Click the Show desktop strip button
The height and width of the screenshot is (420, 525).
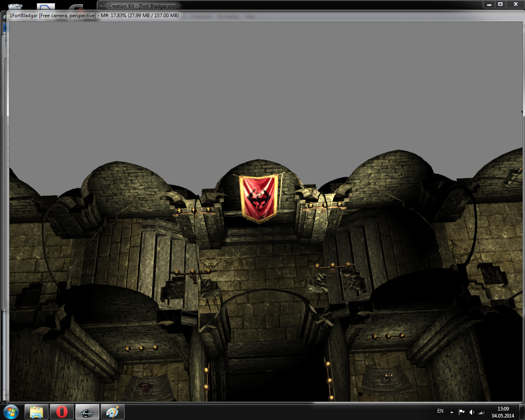pos(522,412)
